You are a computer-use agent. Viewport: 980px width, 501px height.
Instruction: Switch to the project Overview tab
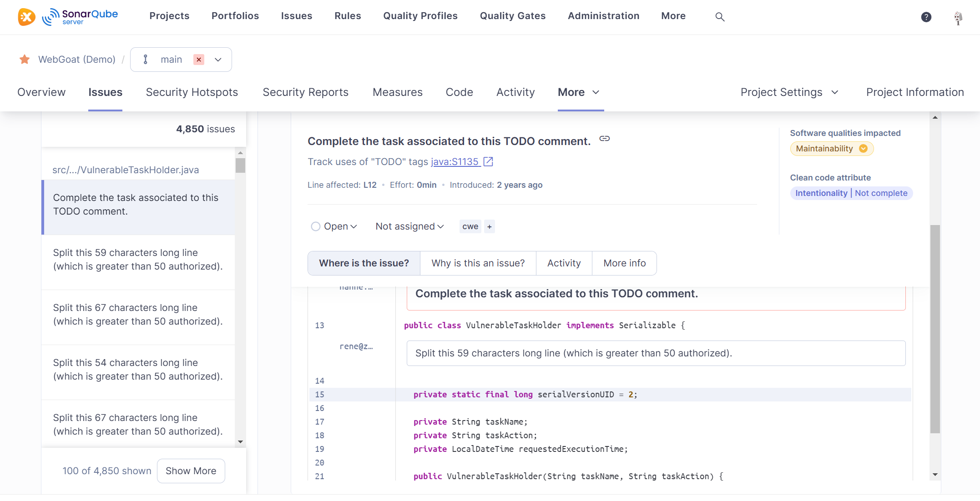coord(41,92)
